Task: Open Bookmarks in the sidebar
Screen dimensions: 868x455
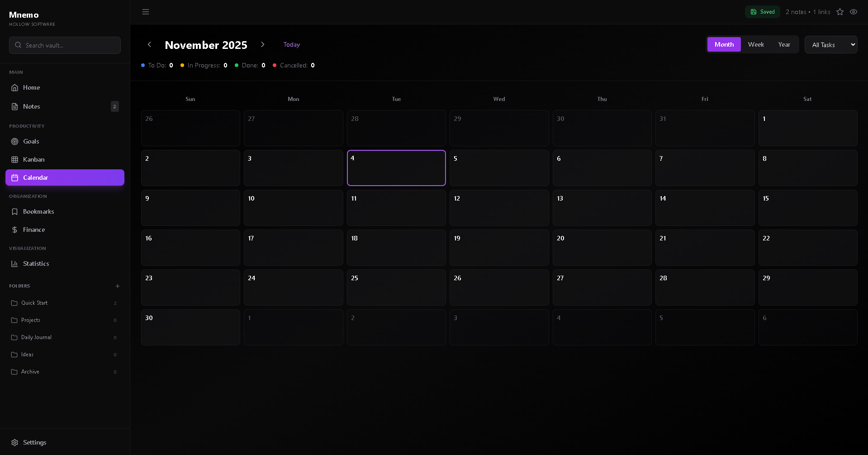Action: coord(65,211)
